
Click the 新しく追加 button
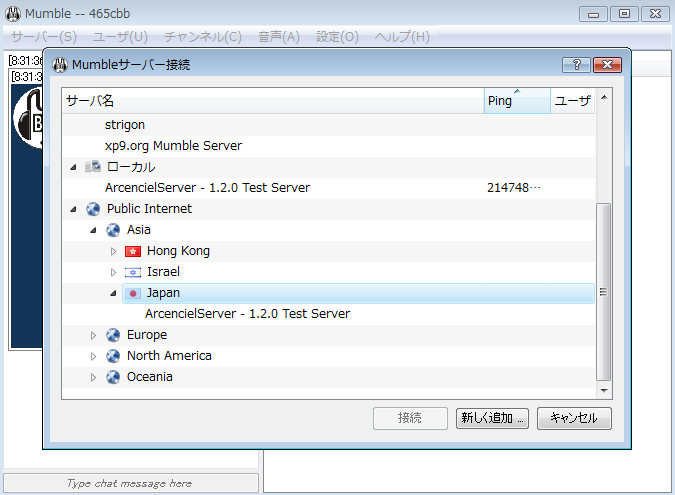492,418
